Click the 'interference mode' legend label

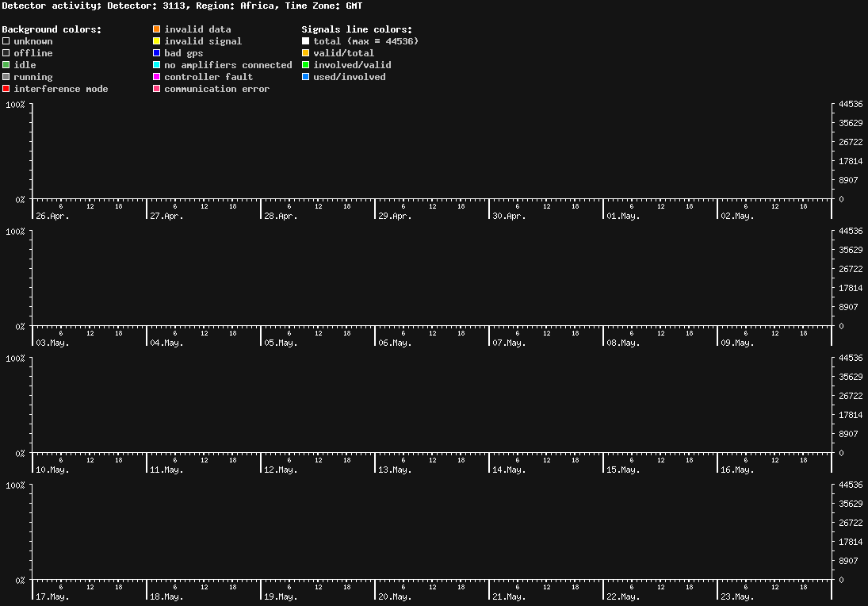click(x=61, y=89)
